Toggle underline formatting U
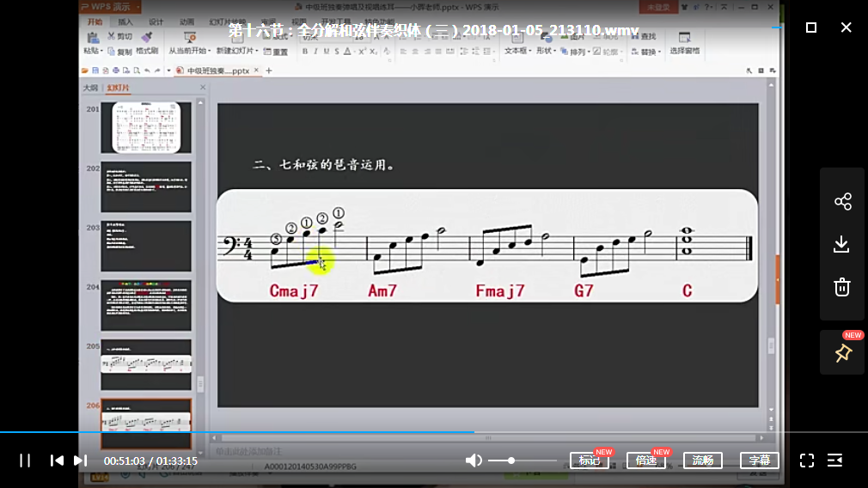Image resolution: width=868 pixels, height=488 pixels. coord(326,52)
